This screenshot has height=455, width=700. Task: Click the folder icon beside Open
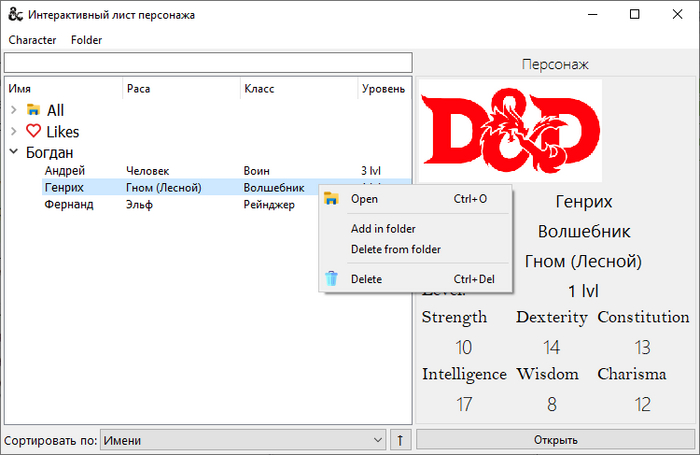pyautogui.click(x=331, y=198)
